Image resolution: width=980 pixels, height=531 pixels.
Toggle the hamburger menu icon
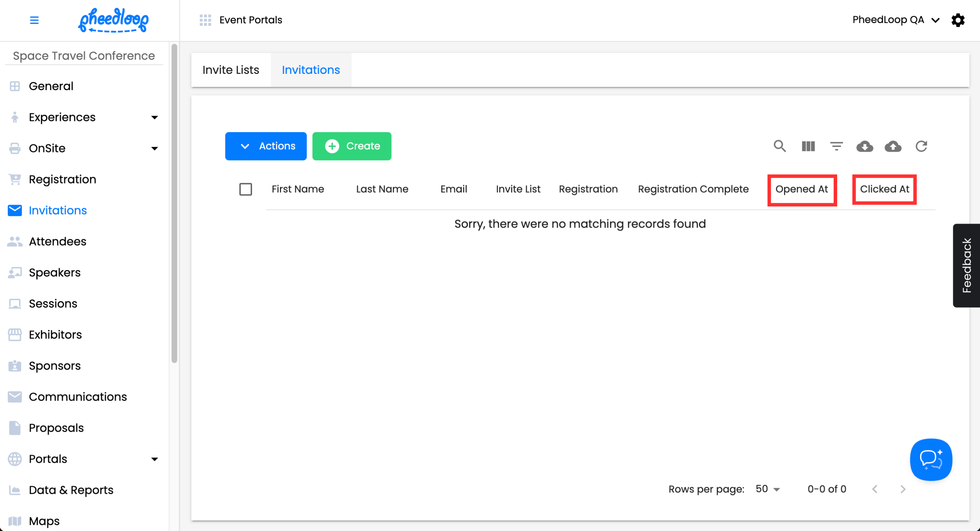coord(34,20)
